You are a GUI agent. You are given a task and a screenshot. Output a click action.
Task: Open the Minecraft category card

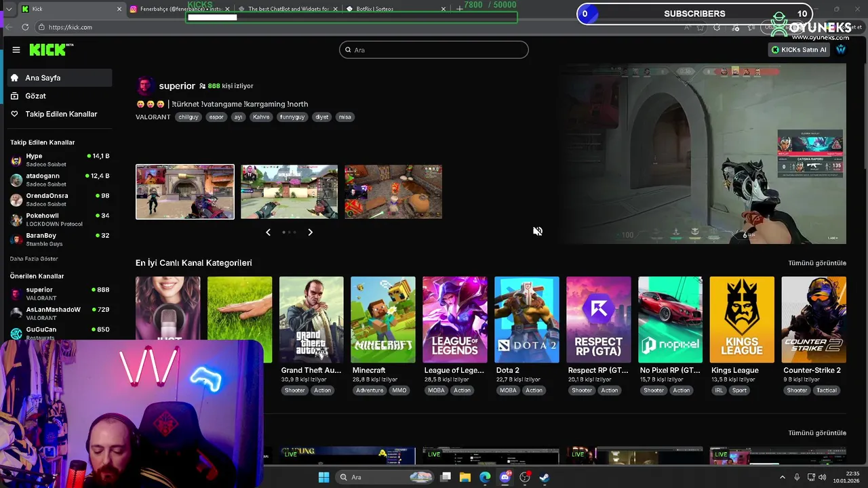[383, 319]
